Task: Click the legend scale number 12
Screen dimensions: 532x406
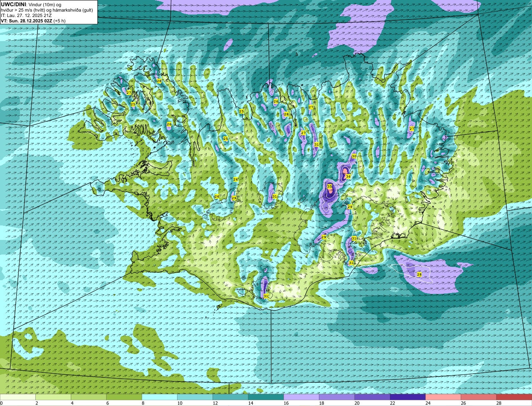Action: [x=215, y=403]
